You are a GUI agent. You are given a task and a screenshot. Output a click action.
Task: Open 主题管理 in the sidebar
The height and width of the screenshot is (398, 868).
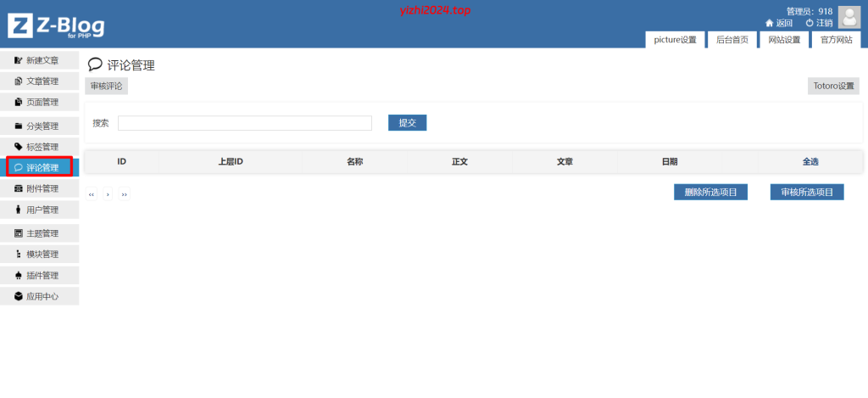coord(39,233)
